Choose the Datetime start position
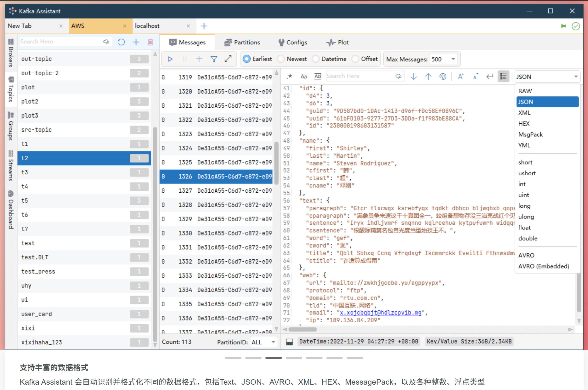This screenshot has width=588, height=390. coord(329,59)
